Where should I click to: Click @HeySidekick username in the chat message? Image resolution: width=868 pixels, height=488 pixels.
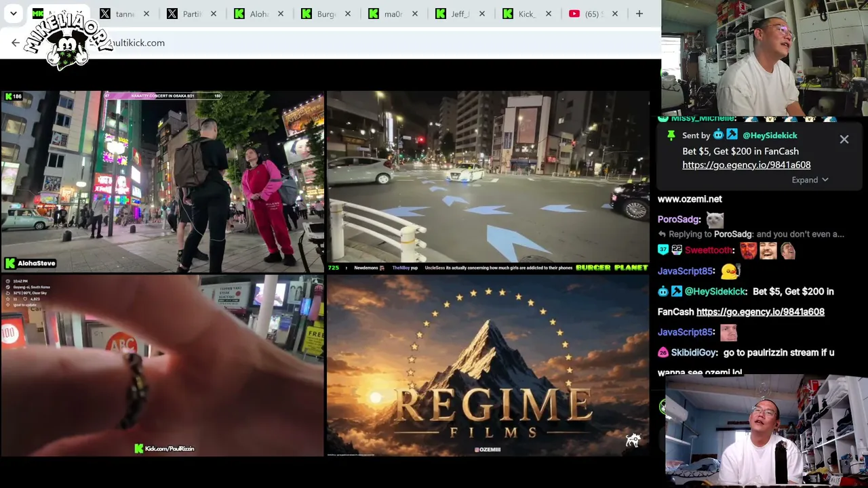(x=715, y=291)
